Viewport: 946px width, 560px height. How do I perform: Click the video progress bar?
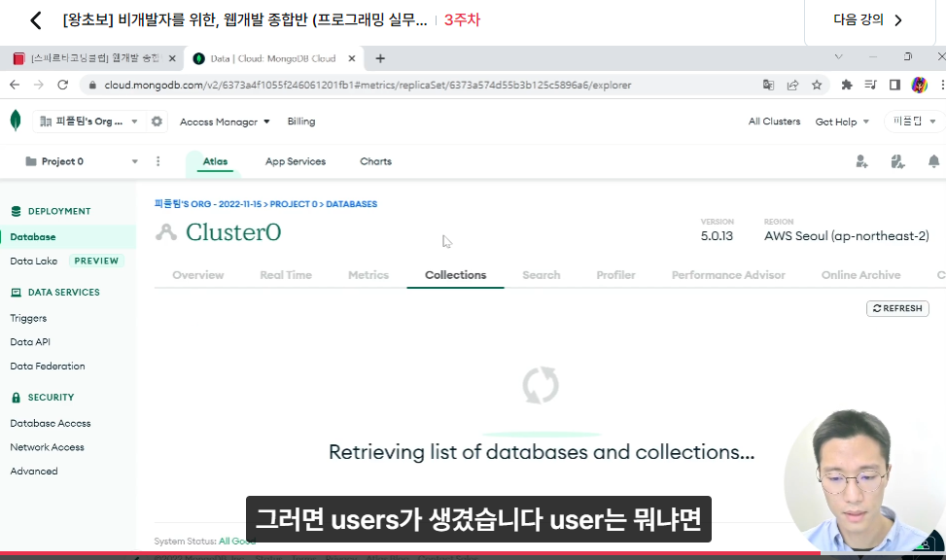coord(473,553)
